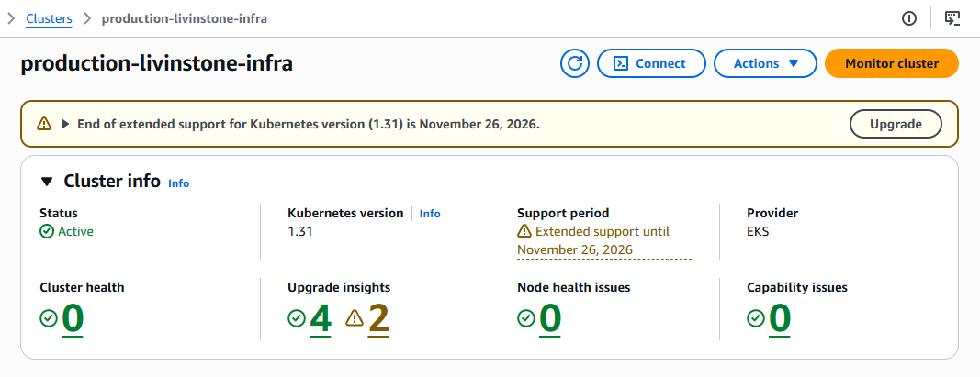Click the check icon beside Cluster health
980x377 pixels.
[49, 318]
